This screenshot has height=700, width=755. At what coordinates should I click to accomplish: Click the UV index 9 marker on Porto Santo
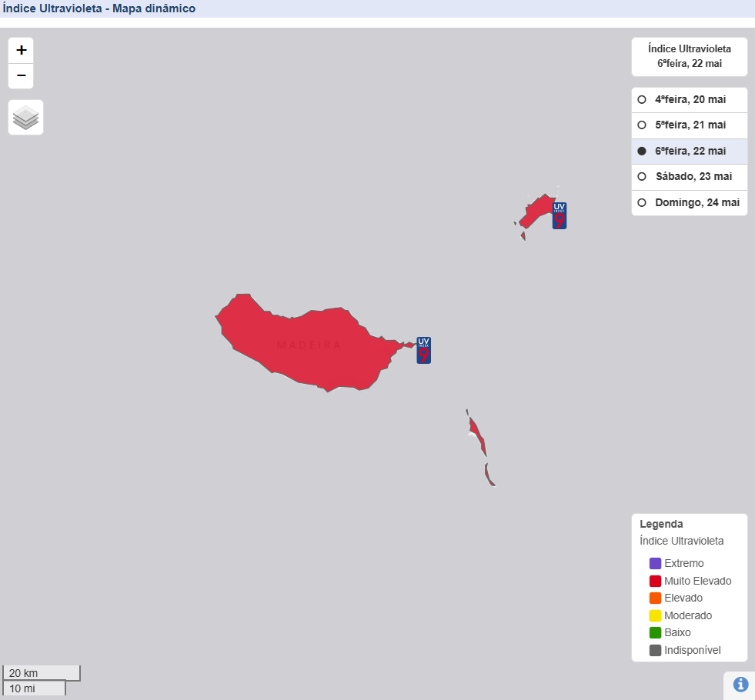point(559,215)
